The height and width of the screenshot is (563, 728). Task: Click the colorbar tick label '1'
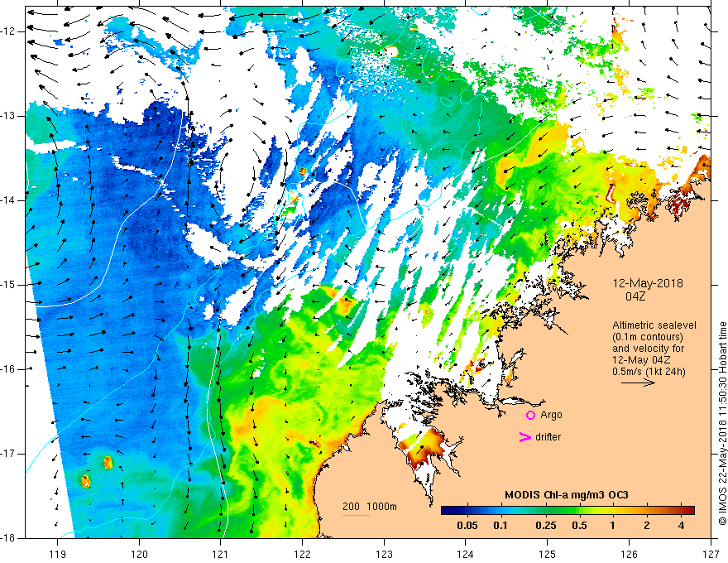tap(612, 526)
